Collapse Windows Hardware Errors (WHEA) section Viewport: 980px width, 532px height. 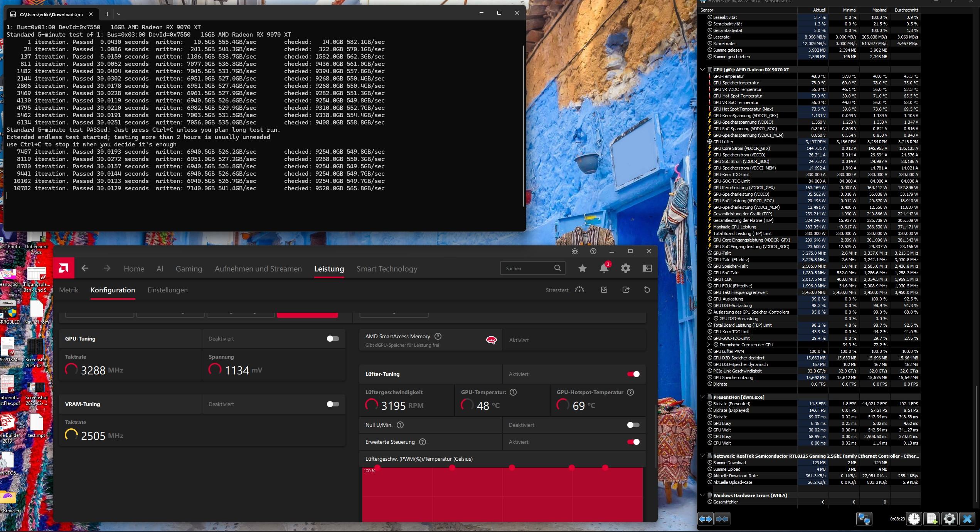[702, 495]
